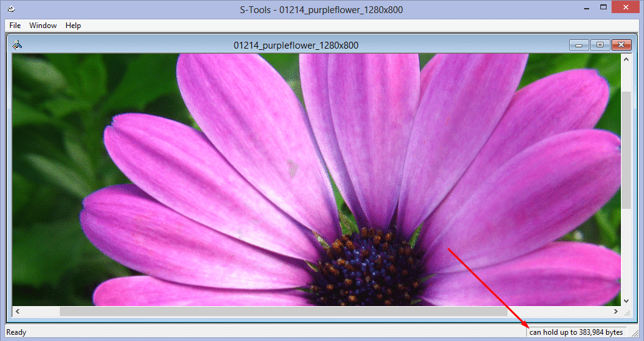This screenshot has width=644, height=341.
Task: Click the '01214_purpleflower_1280x800' child window title
Action: point(296,45)
